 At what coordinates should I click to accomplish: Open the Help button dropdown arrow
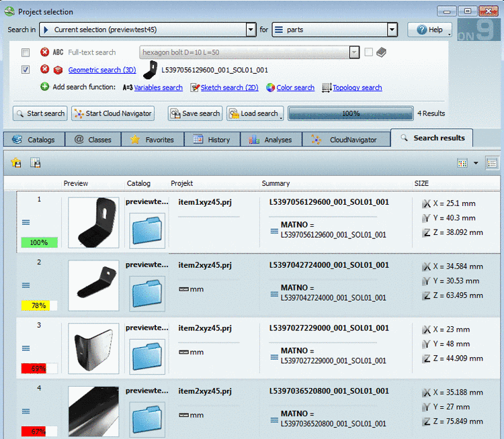[450, 34]
